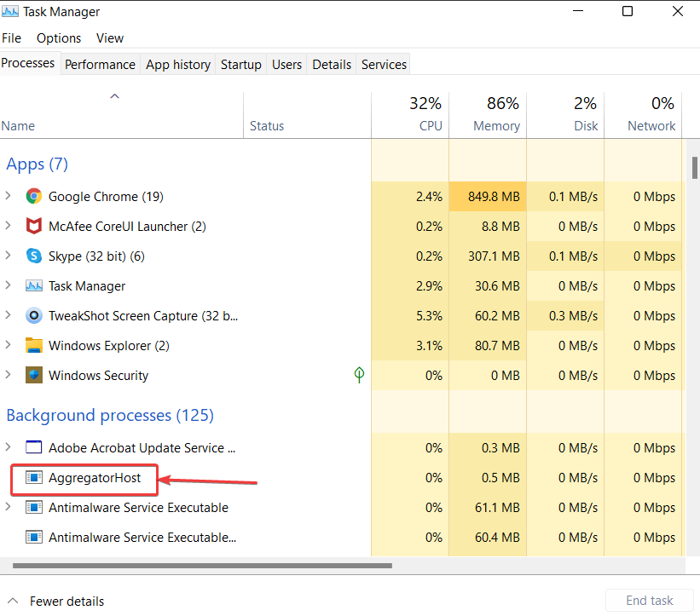Switch to the App history tab
Viewport: 700px width, 616px height.
[x=178, y=65]
